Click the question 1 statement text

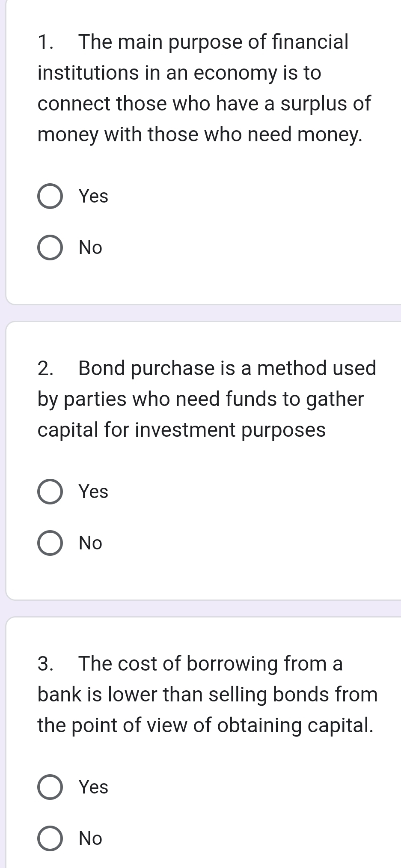(200, 88)
